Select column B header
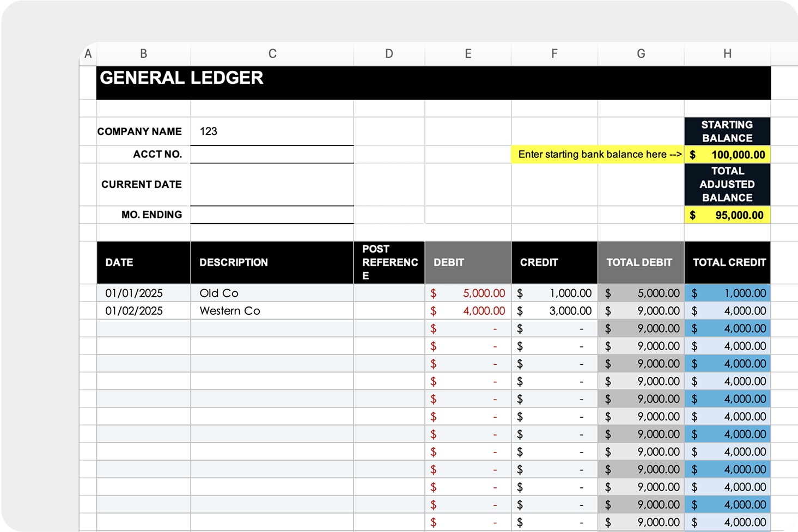The height and width of the screenshot is (532, 798). (x=143, y=54)
